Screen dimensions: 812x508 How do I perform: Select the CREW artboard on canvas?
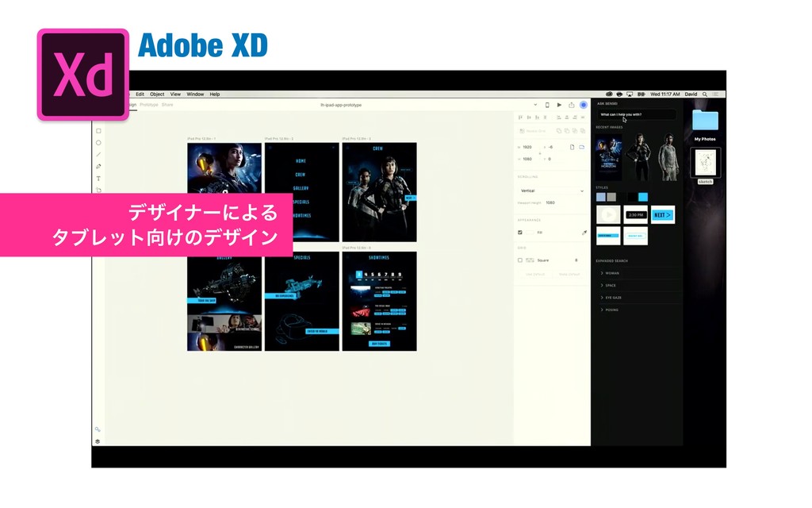click(379, 192)
